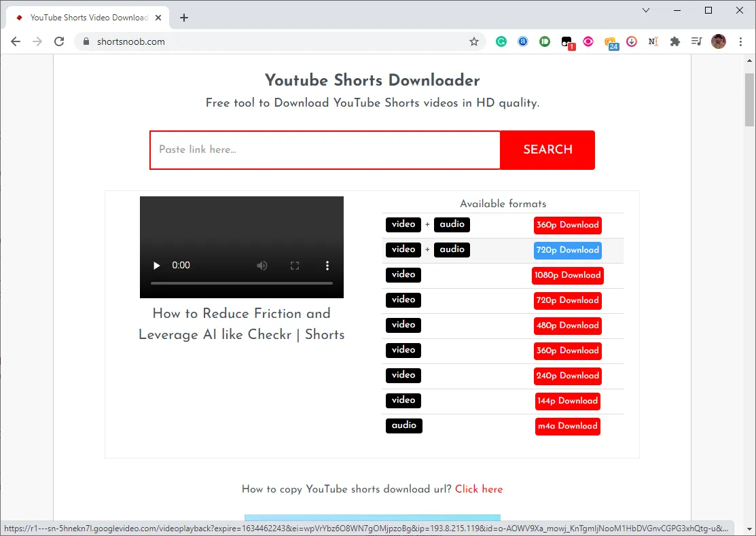Click the video label in the 240p row

(x=403, y=376)
